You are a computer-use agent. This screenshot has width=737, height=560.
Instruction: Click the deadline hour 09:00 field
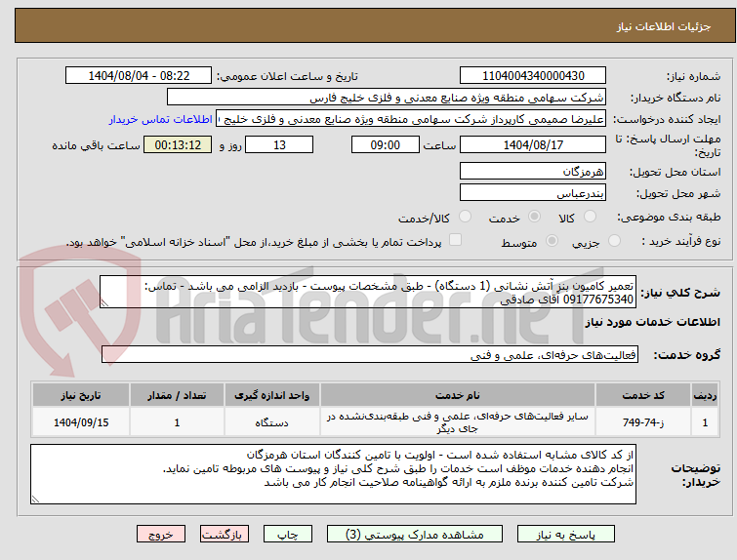pos(385,144)
